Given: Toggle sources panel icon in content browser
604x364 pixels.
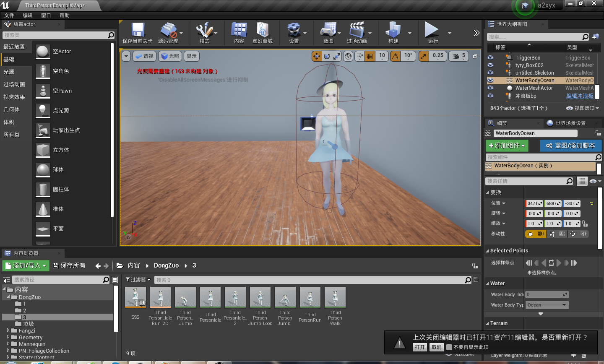Looking at the screenshot, I should coord(6,280).
